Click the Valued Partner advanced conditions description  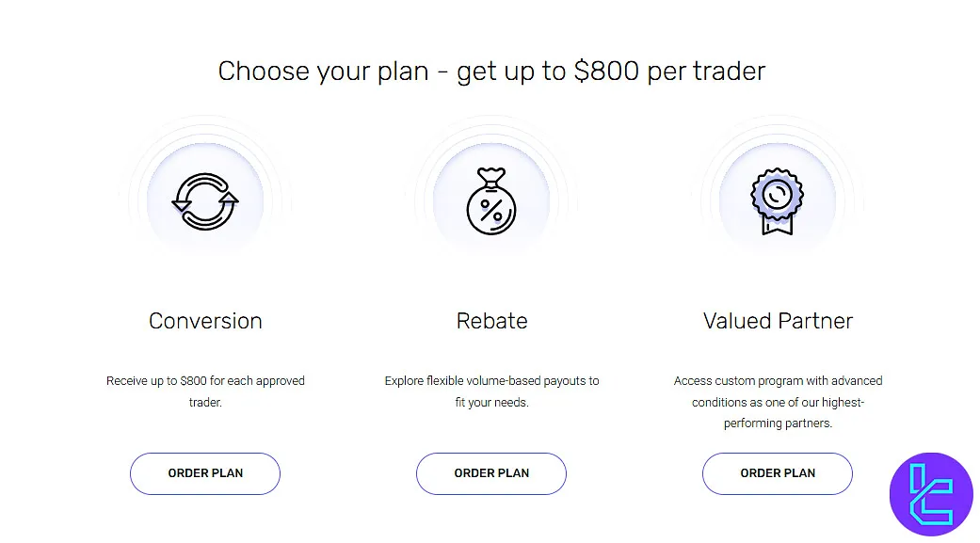[x=777, y=401]
